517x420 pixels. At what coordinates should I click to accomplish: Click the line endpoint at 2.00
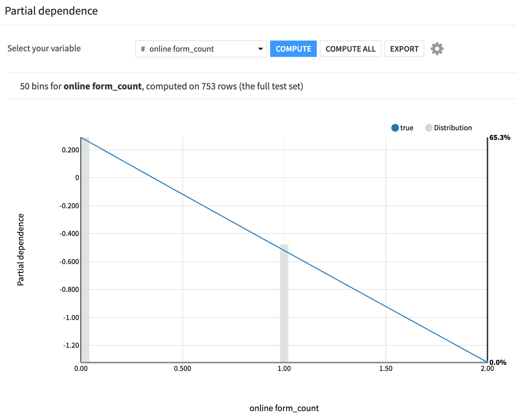click(487, 362)
